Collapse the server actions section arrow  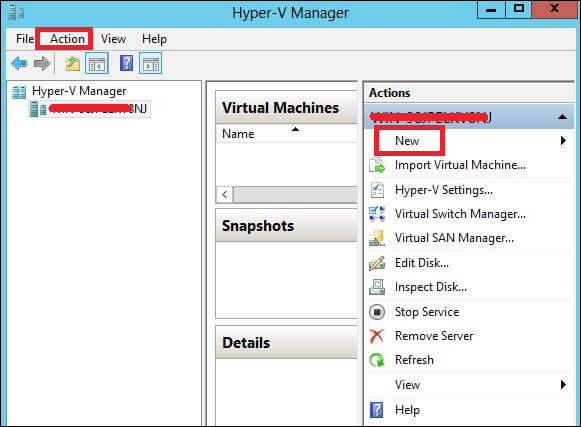[562, 117]
